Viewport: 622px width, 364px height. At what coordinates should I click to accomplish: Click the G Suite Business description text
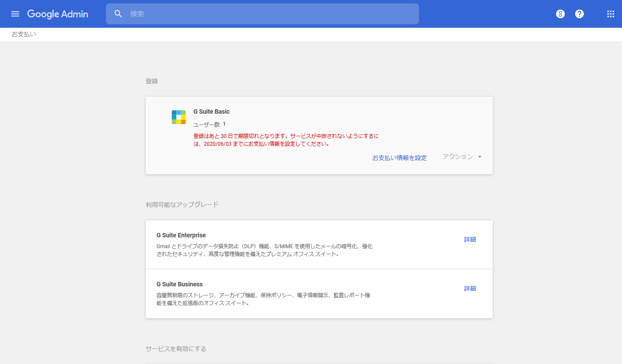click(x=263, y=299)
